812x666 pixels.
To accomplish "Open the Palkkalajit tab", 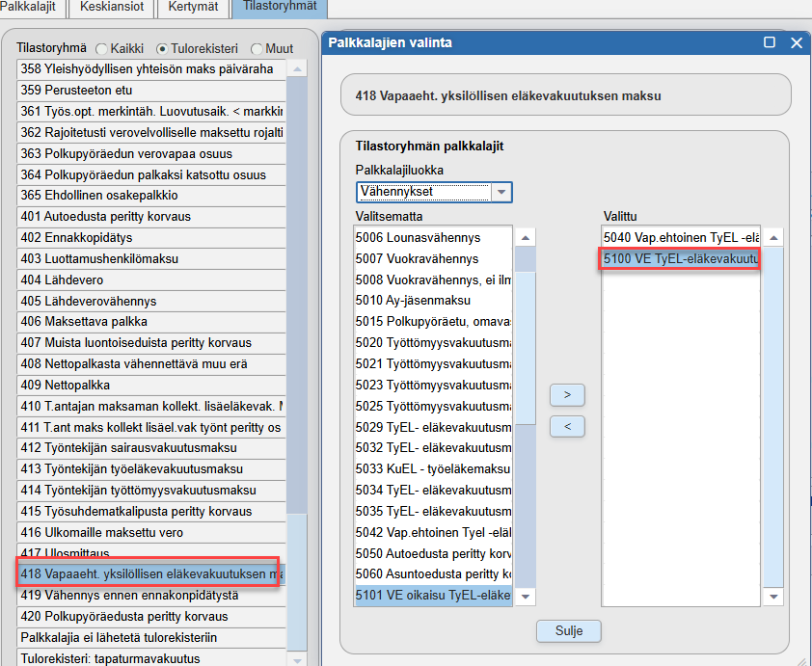I will 31,8.
